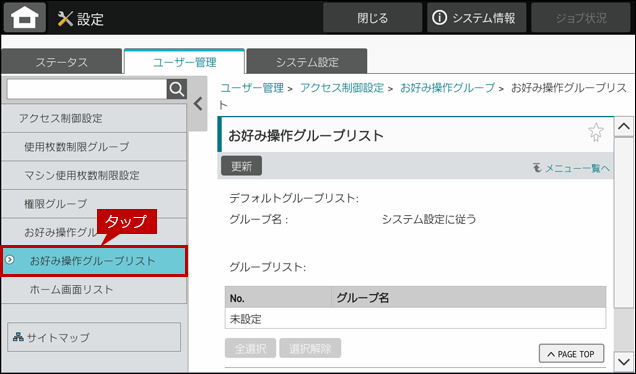Open the サイトマップ button

94,337
